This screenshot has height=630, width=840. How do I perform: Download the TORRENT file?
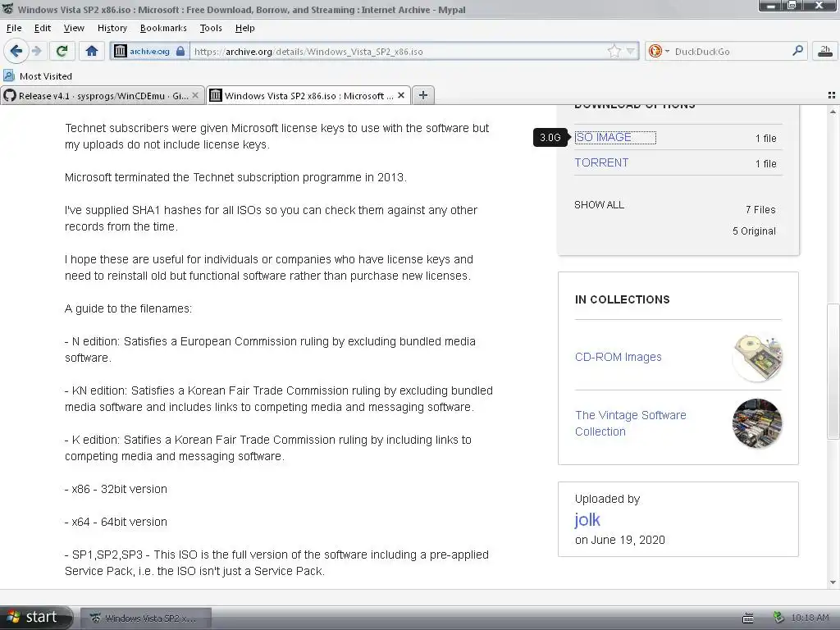pyautogui.click(x=601, y=163)
